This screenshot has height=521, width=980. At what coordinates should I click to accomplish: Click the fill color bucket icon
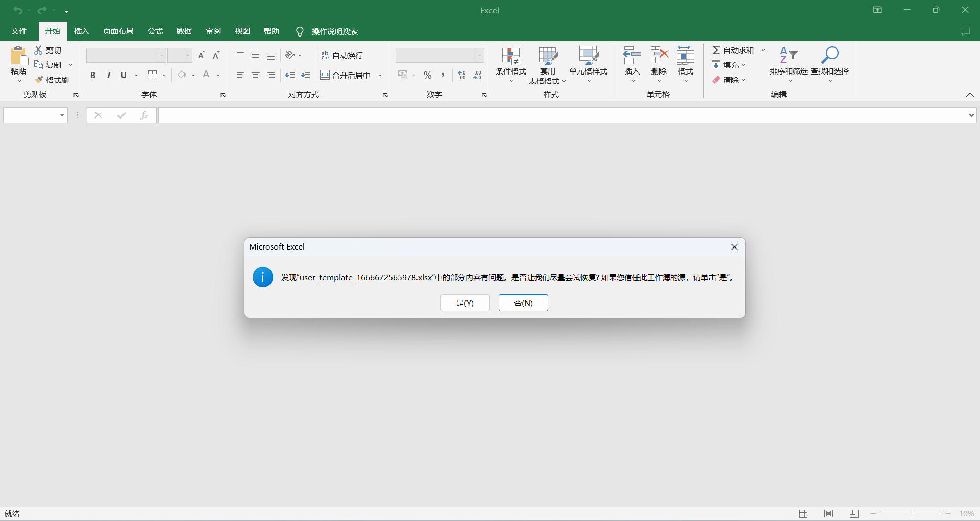click(182, 75)
